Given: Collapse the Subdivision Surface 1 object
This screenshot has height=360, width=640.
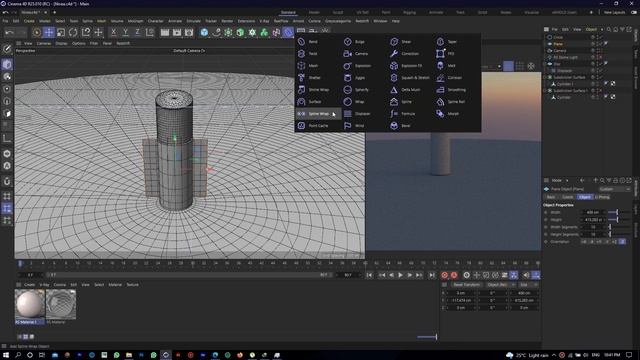Looking at the screenshot, I should click(545, 91).
